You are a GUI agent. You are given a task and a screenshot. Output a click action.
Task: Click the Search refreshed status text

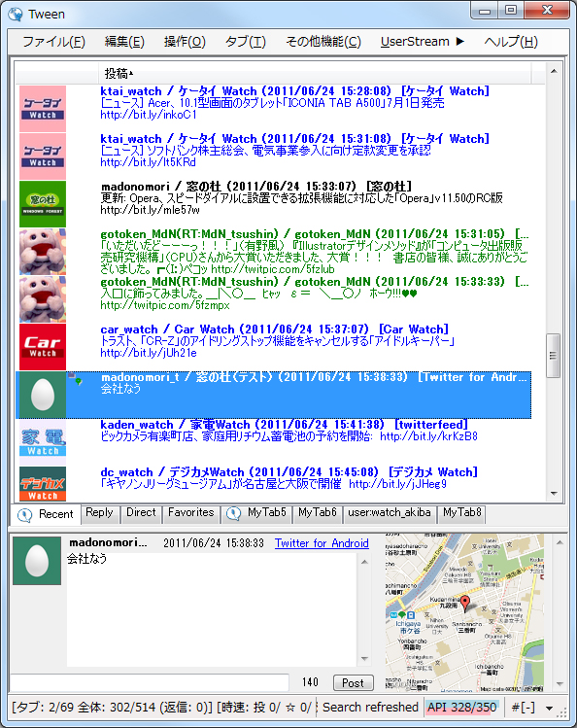(x=370, y=708)
